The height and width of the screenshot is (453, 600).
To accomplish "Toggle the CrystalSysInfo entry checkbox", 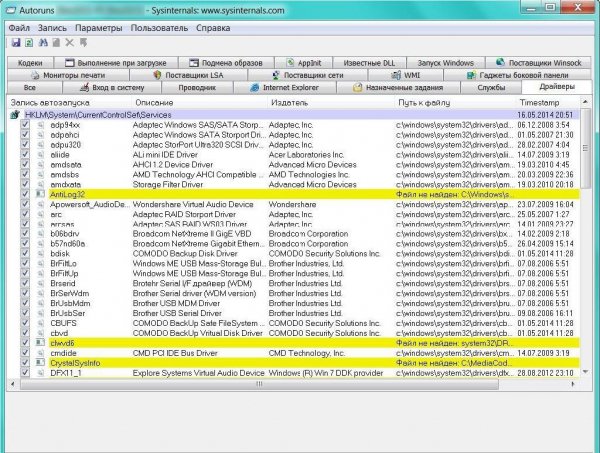I will coord(25,363).
